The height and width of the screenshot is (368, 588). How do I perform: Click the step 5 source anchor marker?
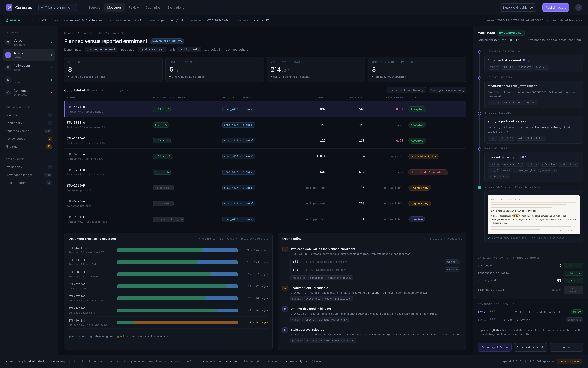[479, 187]
